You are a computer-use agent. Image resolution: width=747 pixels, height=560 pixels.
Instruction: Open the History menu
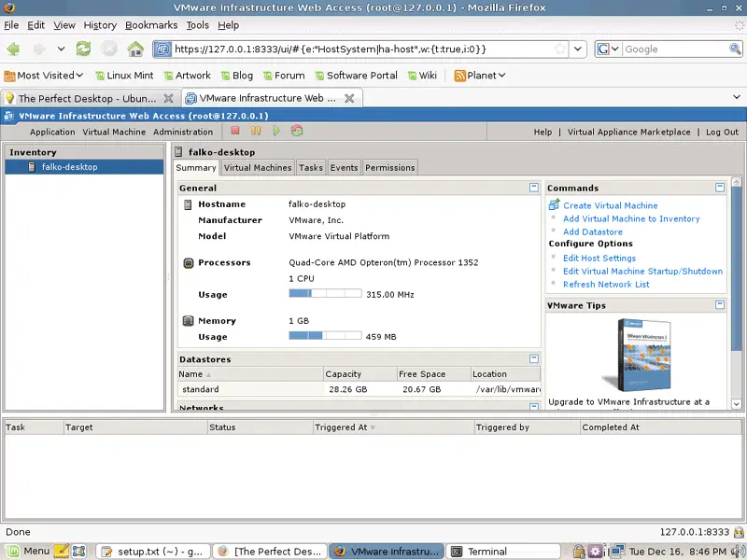click(100, 25)
